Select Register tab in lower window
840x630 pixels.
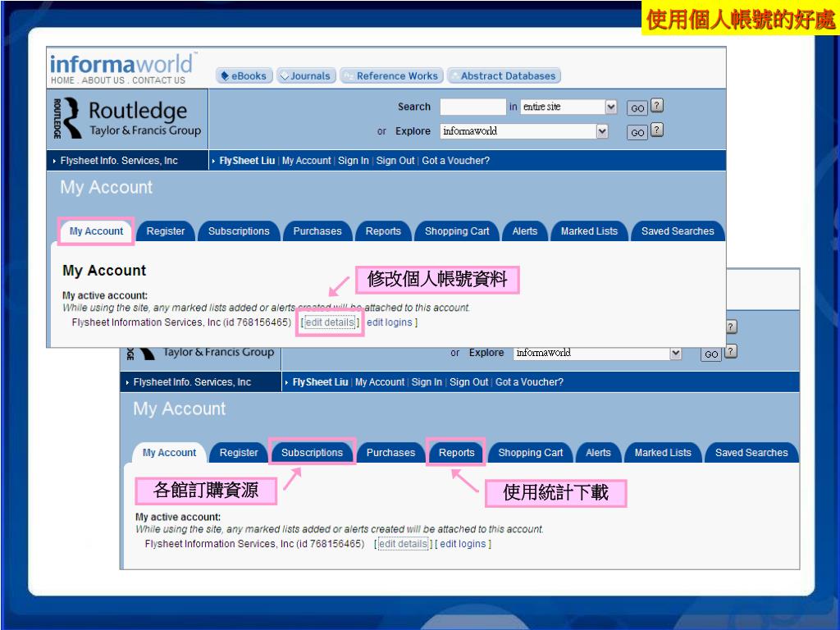(239, 453)
